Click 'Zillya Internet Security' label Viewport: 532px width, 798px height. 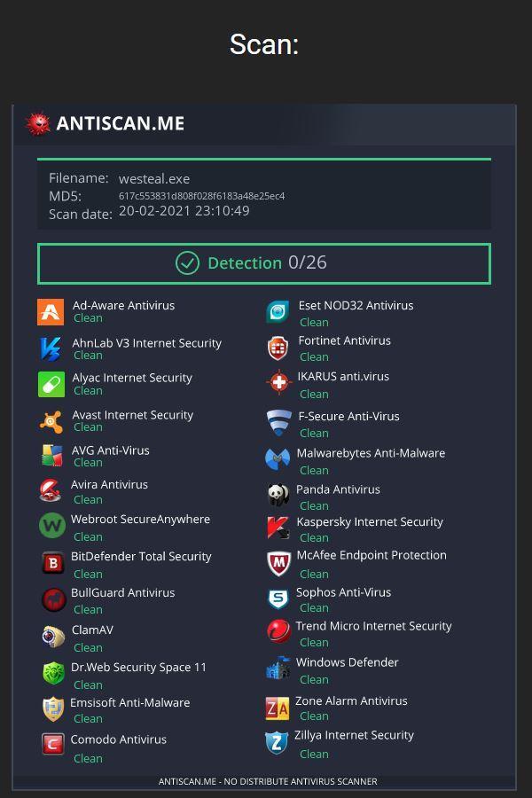pos(355,735)
